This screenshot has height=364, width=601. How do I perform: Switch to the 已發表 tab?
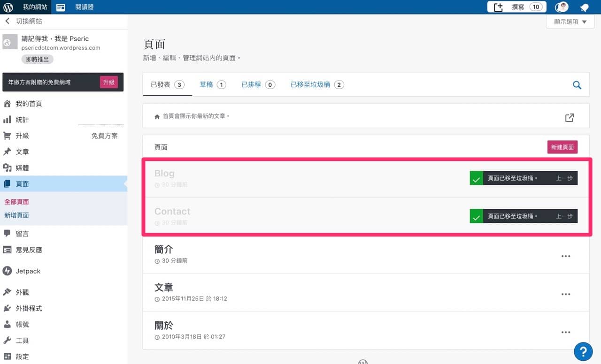click(x=168, y=84)
